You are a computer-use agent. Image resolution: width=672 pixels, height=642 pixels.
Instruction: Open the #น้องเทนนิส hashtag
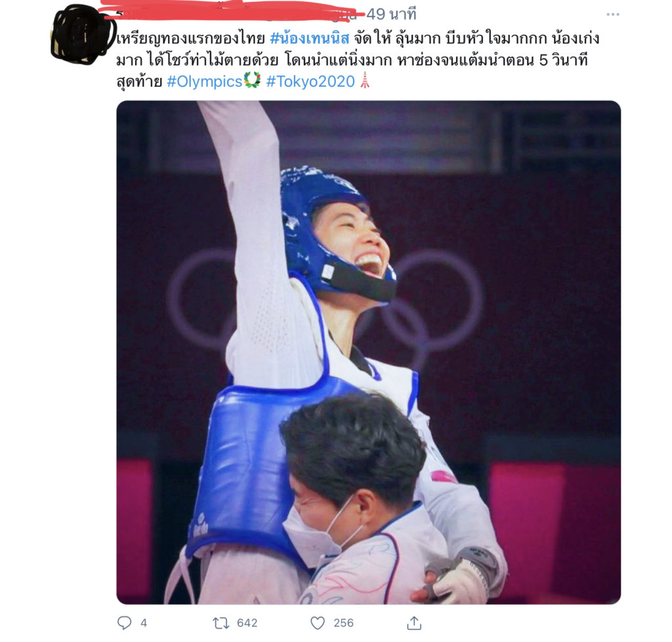[x=310, y=39]
